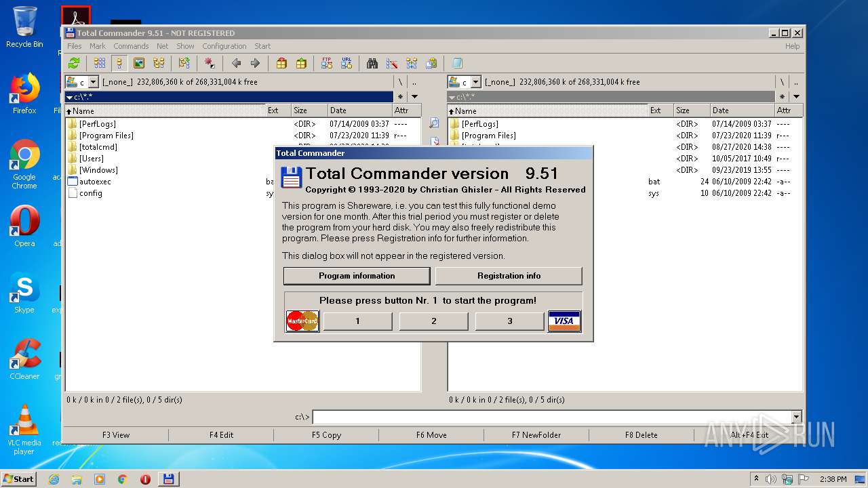Screen dimensions: 868x488
Task: Open the Start menu in menu bar
Action: [262, 46]
